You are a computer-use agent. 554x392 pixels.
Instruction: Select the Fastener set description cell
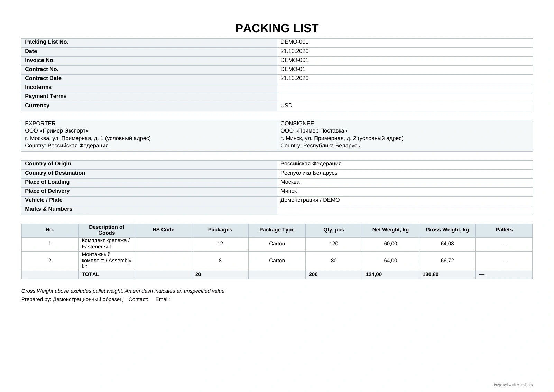[x=107, y=244]
